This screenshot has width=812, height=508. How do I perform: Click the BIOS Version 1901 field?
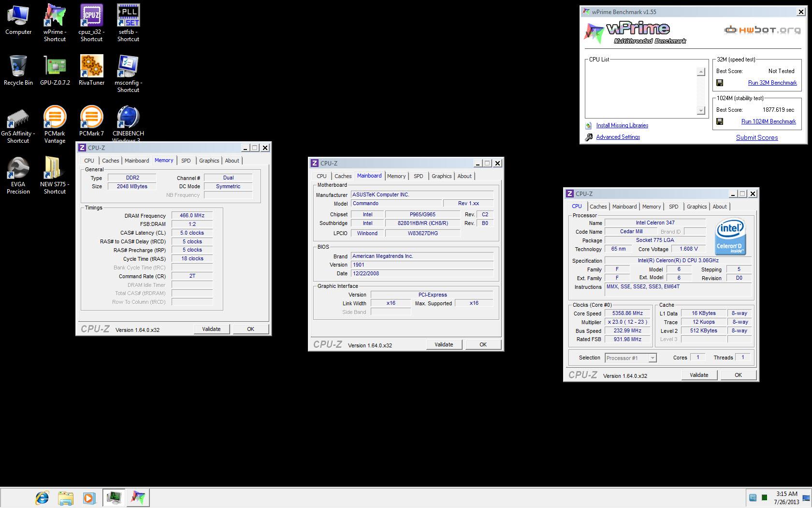(x=422, y=265)
